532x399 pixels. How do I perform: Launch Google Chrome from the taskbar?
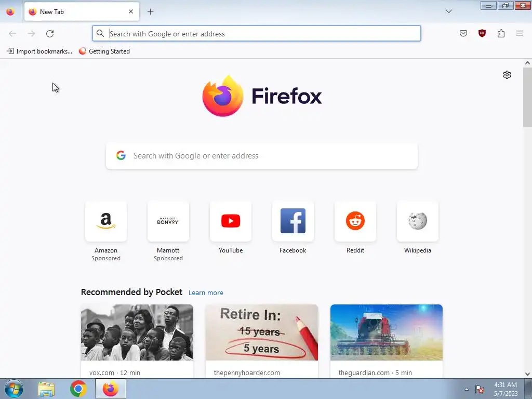coord(78,389)
